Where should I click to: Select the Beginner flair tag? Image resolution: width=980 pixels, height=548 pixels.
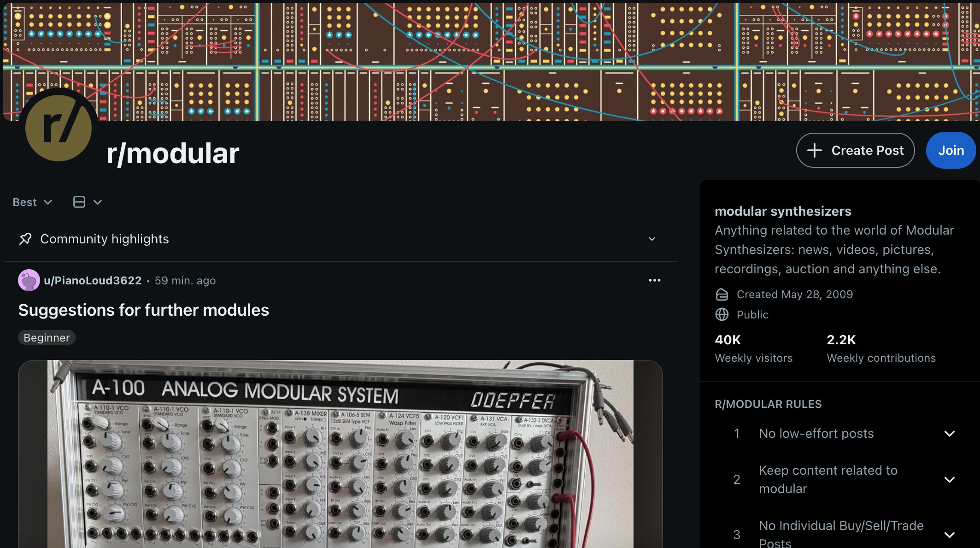(x=46, y=337)
